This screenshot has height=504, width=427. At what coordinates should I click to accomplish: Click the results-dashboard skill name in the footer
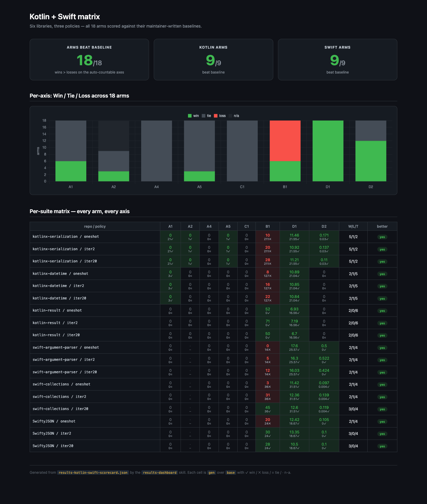click(x=160, y=473)
